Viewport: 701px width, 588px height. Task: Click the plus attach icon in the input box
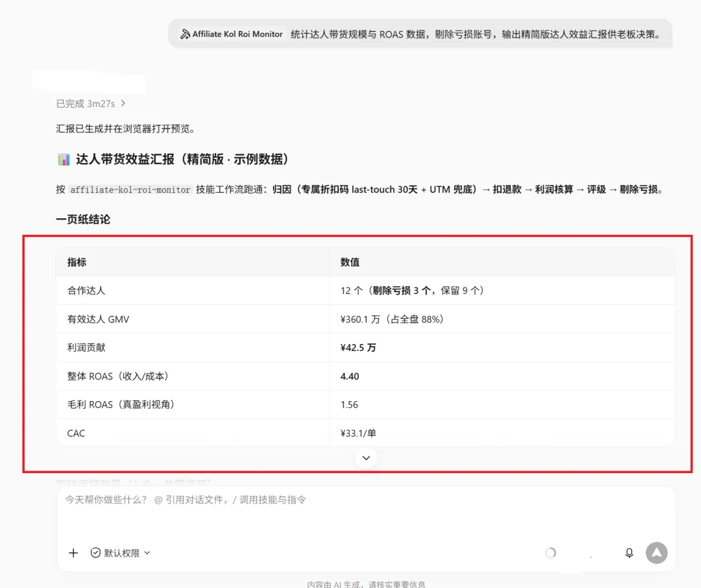tap(73, 553)
